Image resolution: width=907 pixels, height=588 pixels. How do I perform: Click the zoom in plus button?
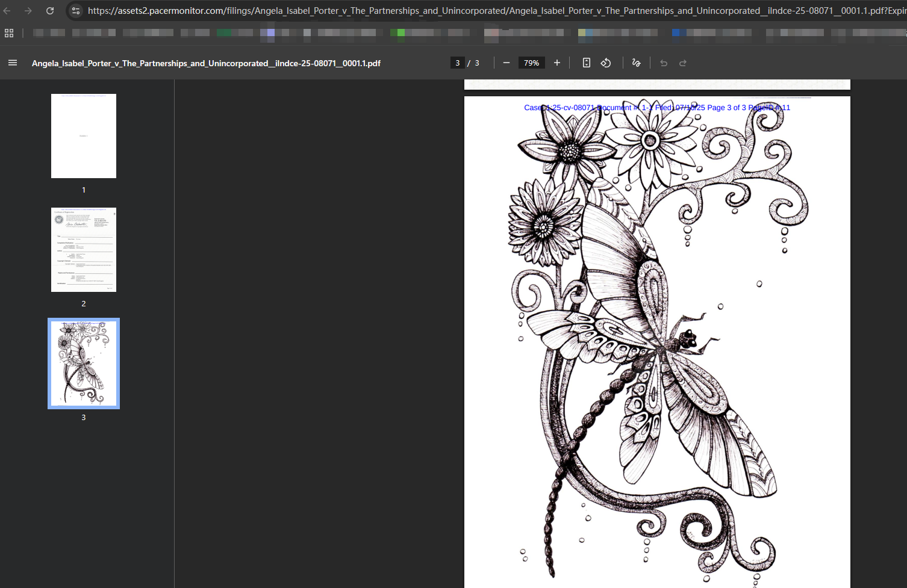point(557,63)
